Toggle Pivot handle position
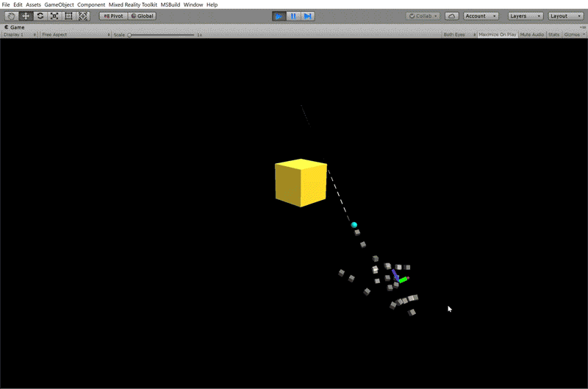 113,15
